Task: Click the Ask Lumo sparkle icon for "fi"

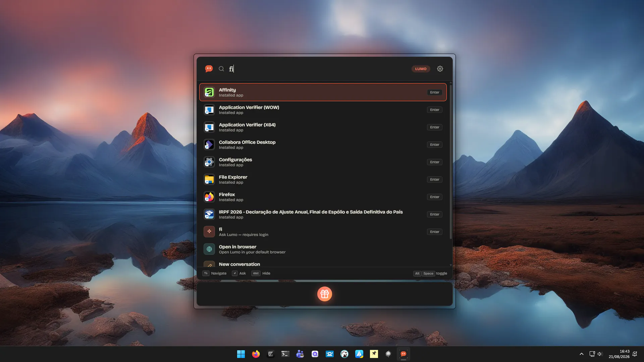Action: click(209, 232)
